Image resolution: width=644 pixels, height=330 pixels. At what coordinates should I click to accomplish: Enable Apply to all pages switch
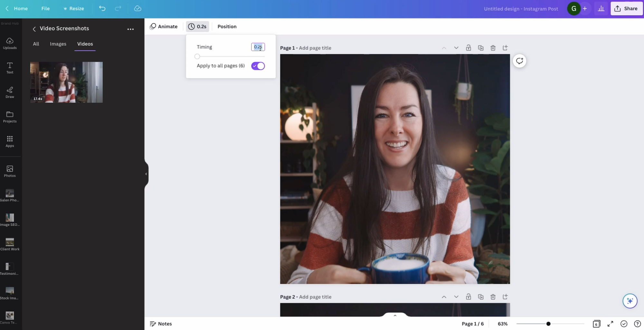tap(258, 66)
